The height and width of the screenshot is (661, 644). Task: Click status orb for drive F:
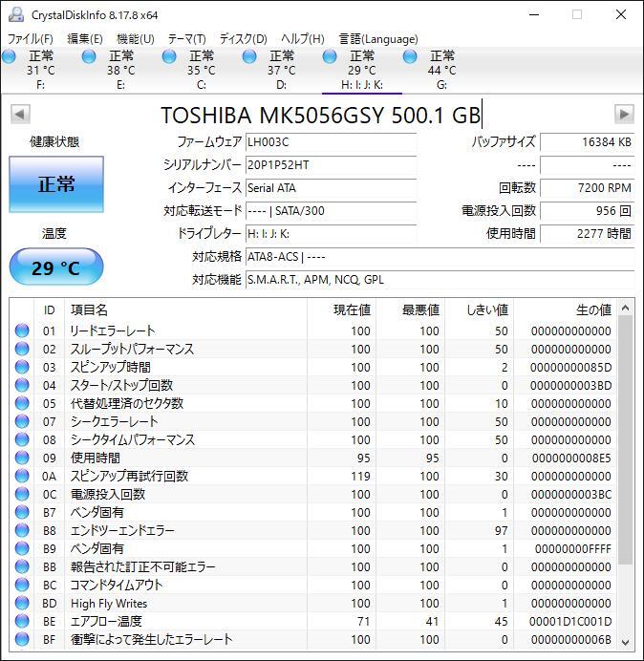[9, 56]
